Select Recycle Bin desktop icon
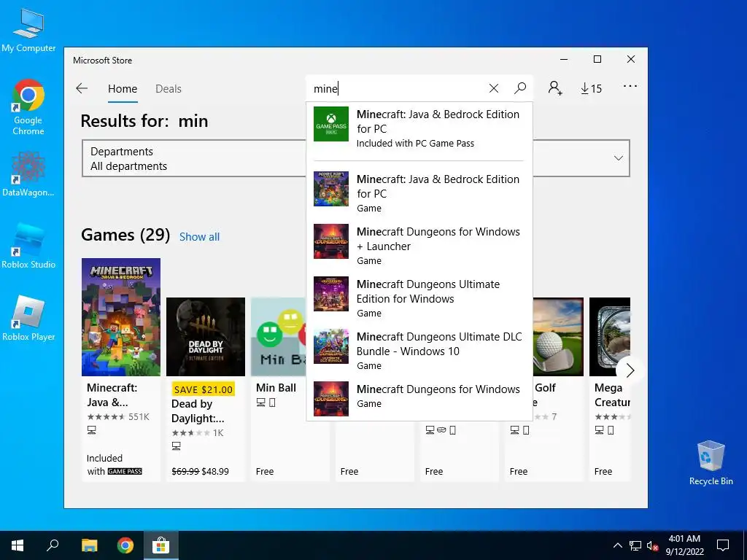 (711, 462)
